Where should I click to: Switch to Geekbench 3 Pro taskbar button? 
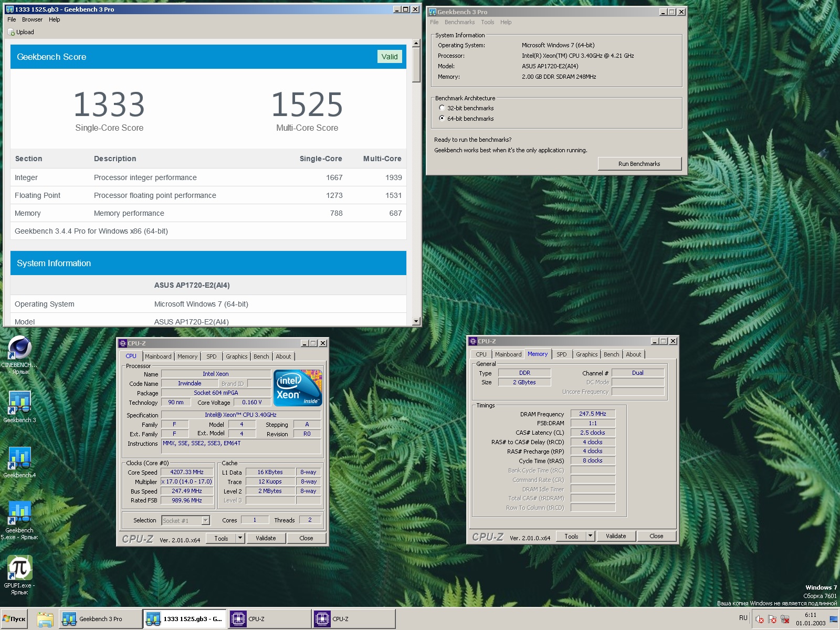pyautogui.click(x=101, y=619)
